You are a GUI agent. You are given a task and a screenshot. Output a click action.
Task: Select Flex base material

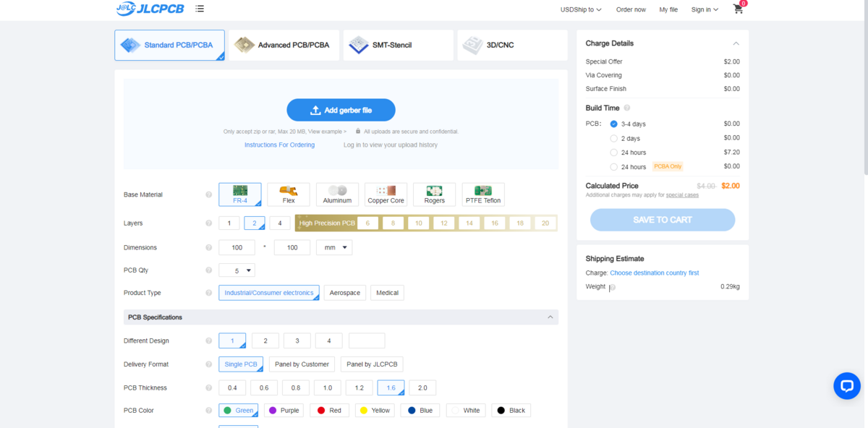coord(289,194)
